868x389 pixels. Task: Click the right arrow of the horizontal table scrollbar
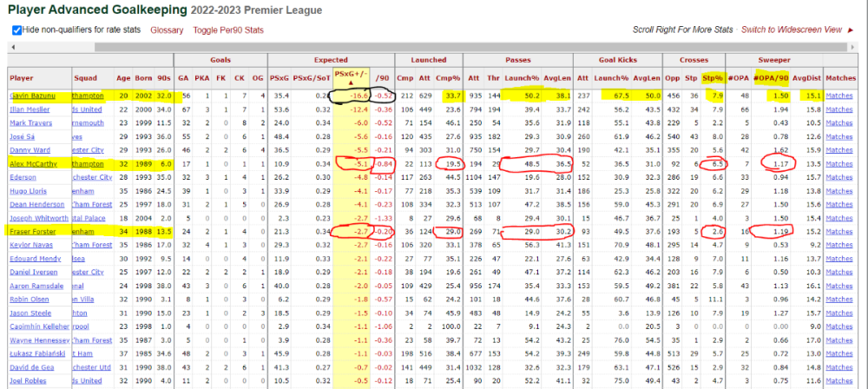point(852,48)
